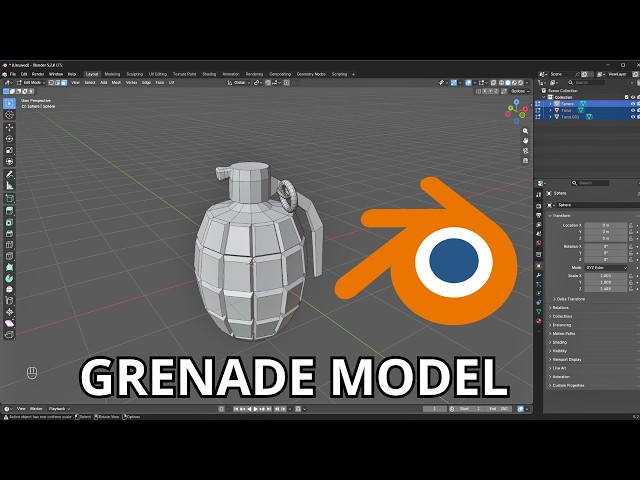Screen dimensions: 640x480
Task: Expand the Sphere item in outliner
Action: (x=550, y=104)
